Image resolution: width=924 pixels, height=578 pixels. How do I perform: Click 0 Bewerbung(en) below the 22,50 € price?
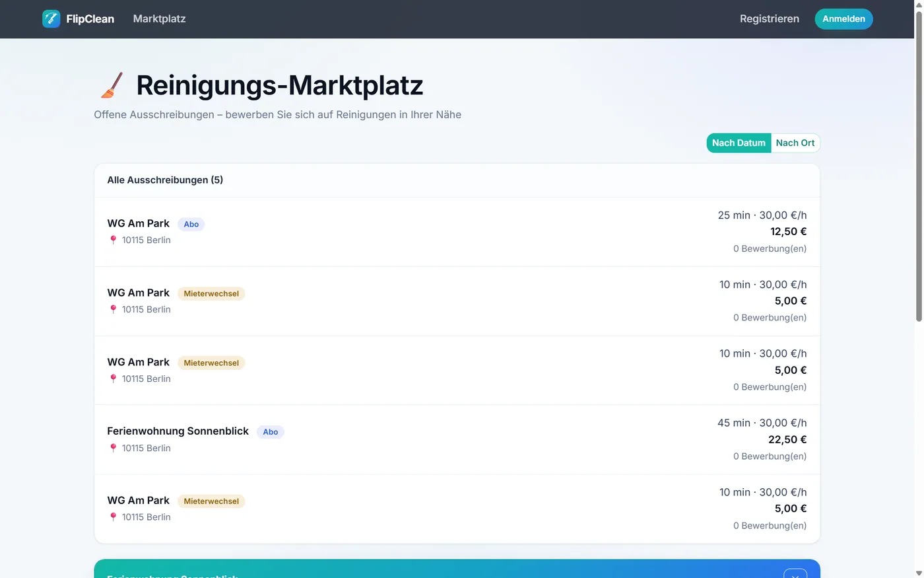pyautogui.click(x=770, y=456)
